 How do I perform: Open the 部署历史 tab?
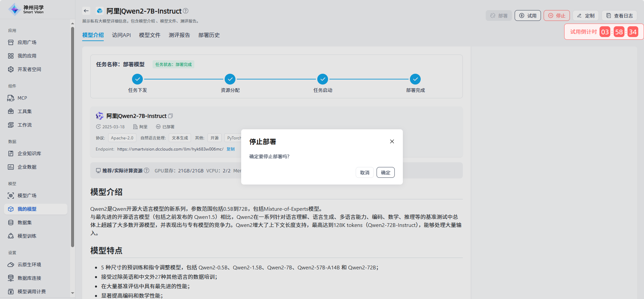point(209,35)
